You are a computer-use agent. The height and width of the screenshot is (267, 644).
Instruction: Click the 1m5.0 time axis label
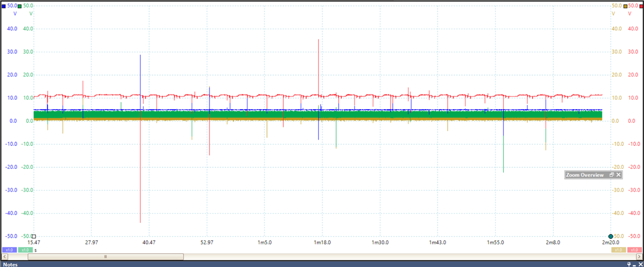264,242
